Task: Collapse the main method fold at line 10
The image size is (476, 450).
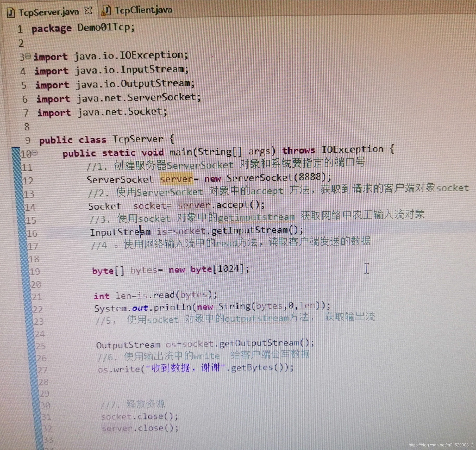Action: click(x=35, y=153)
